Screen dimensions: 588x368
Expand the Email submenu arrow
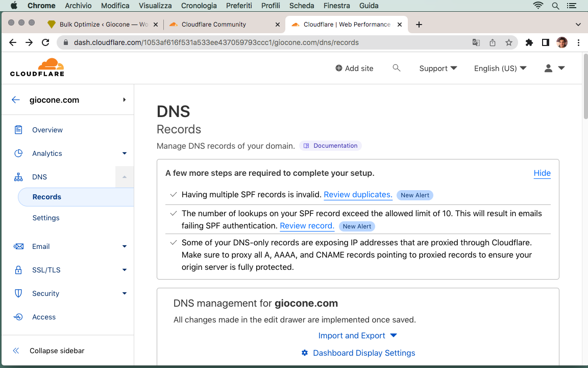click(125, 246)
